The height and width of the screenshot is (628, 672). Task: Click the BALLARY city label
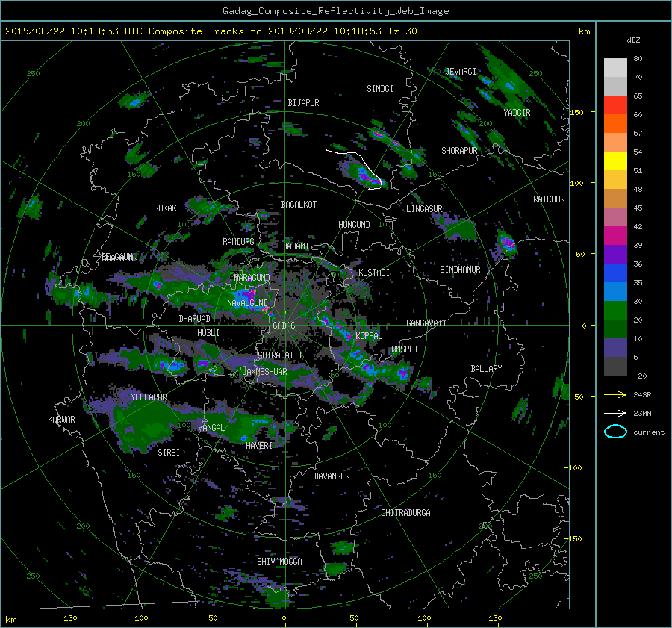(486, 369)
